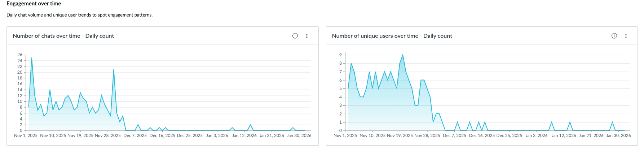Click 'Jan 3, 2026' label in unique users chart
The image size is (644, 151).
(x=537, y=136)
